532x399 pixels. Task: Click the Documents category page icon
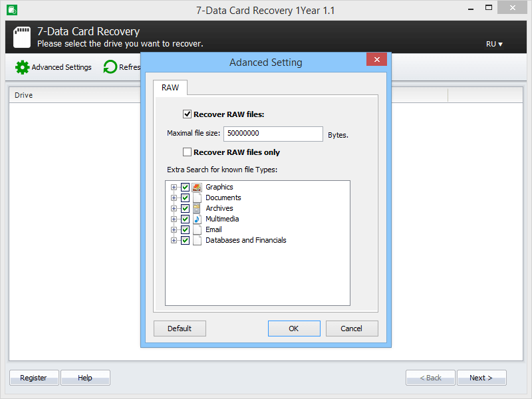point(197,198)
